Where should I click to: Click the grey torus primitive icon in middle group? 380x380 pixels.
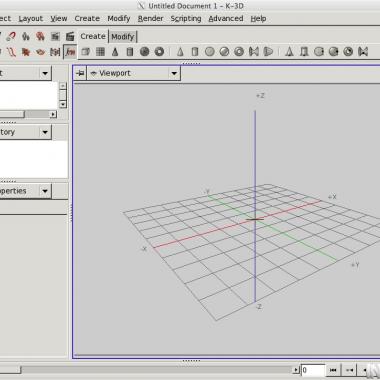click(239, 52)
